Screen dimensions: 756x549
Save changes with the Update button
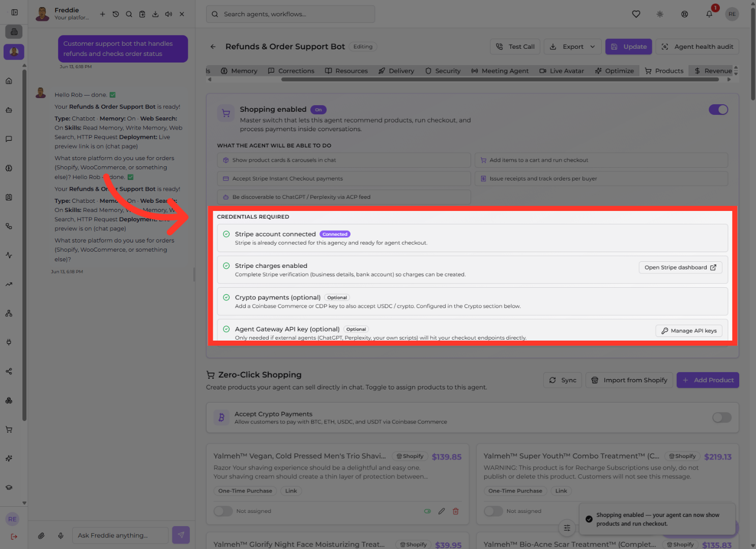tap(629, 47)
